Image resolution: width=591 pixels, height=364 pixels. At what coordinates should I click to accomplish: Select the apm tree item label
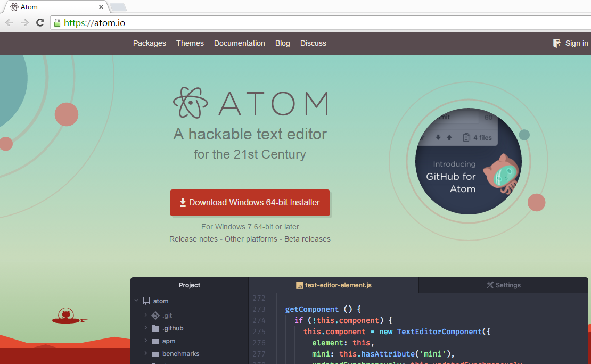169,341
